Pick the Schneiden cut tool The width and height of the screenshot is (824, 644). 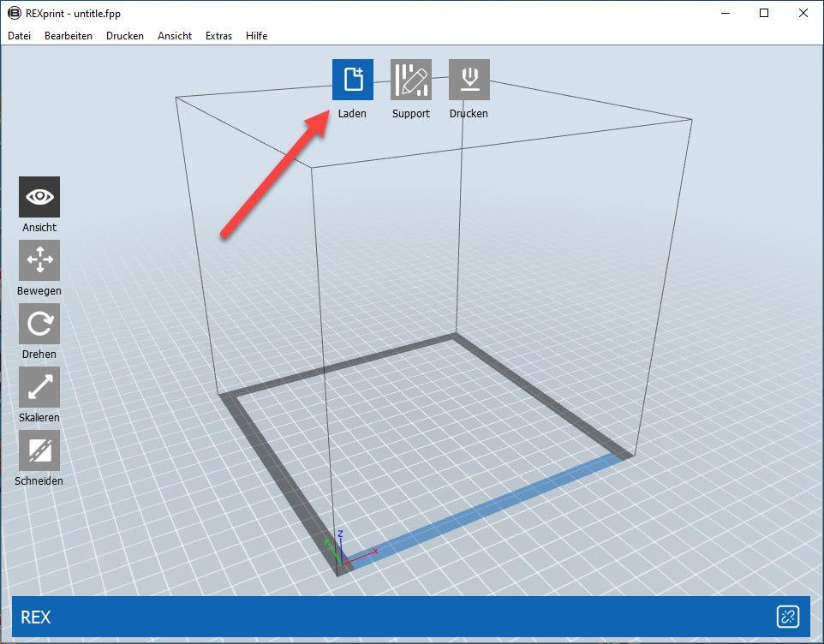tap(39, 450)
